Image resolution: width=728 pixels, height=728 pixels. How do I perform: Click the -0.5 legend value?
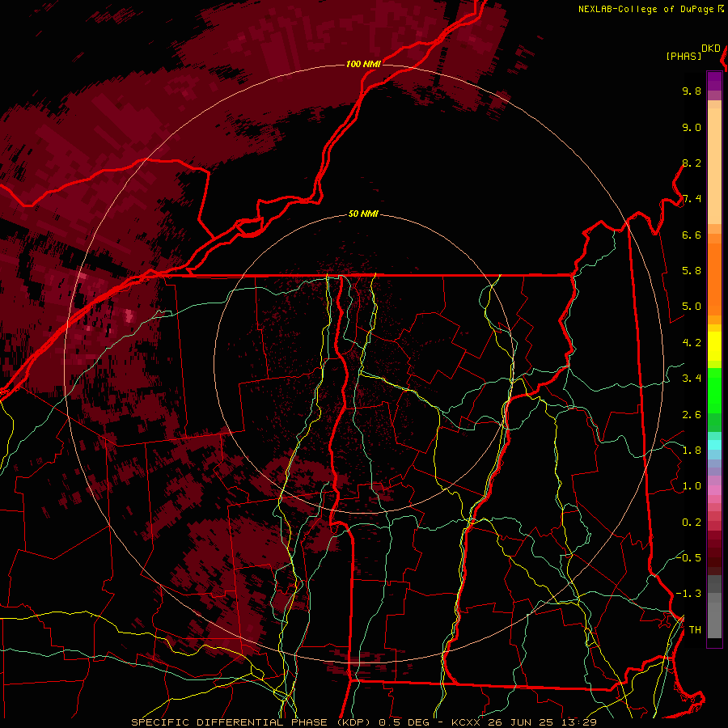coord(688,557)
